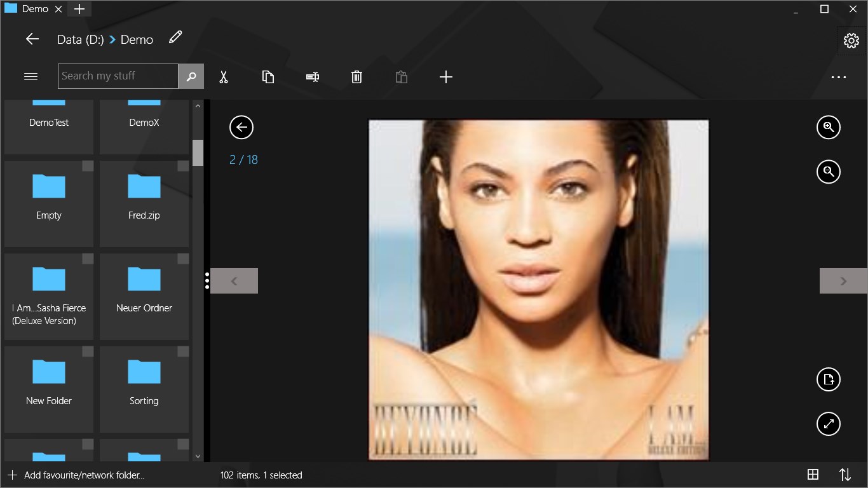Click the sort order icon in the status bar
Screen dimensions: 868x488
tap(845, 475)
